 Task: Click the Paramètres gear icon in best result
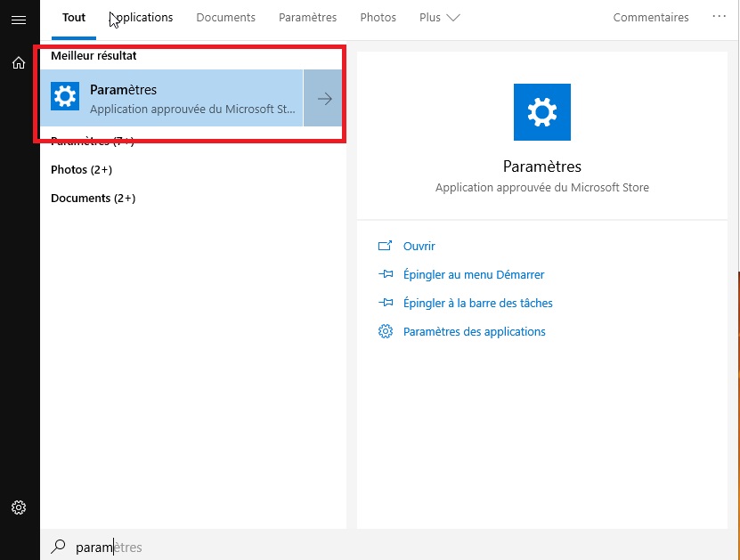pos(65,97)
